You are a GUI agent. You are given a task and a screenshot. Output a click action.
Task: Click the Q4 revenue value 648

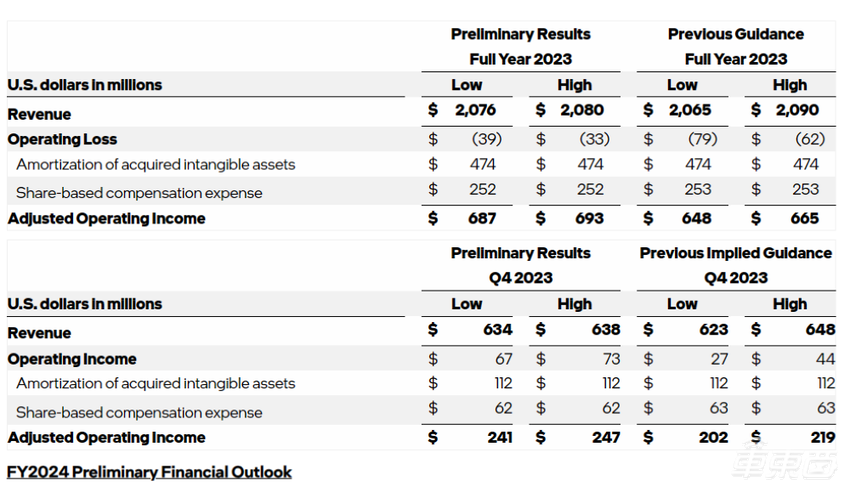819,329
